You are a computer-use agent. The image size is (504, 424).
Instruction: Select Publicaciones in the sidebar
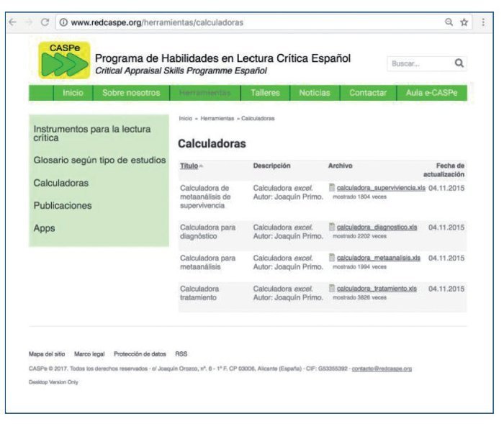click(63, 205)
